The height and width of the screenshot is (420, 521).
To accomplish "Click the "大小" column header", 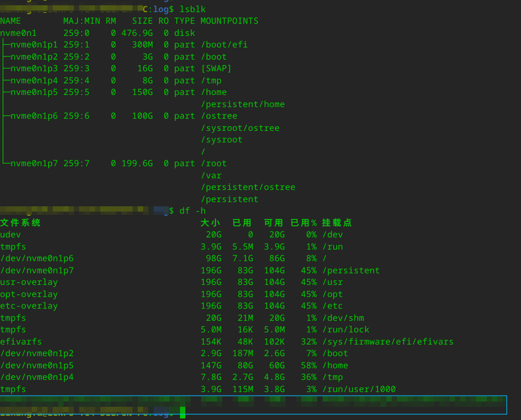I will [210, 223].
